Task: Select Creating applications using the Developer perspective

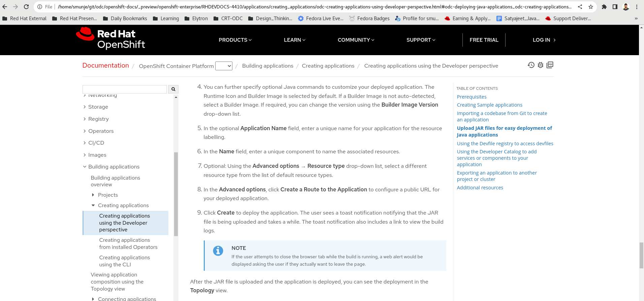Action: (x=125, y=223)
